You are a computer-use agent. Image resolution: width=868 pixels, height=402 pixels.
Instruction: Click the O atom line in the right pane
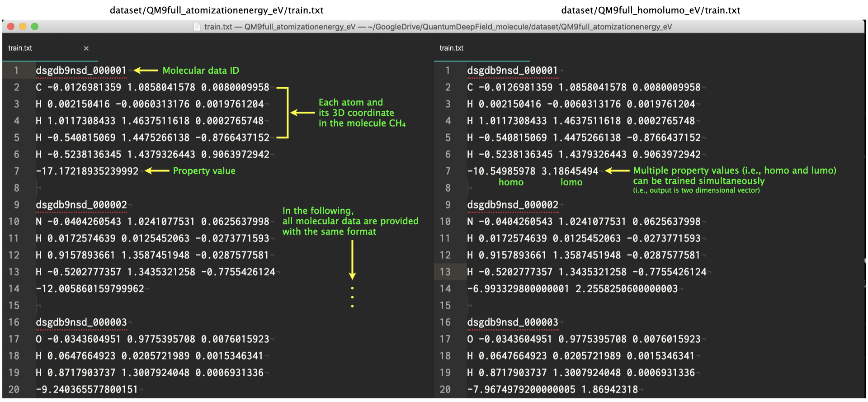[x=584, y=339]
